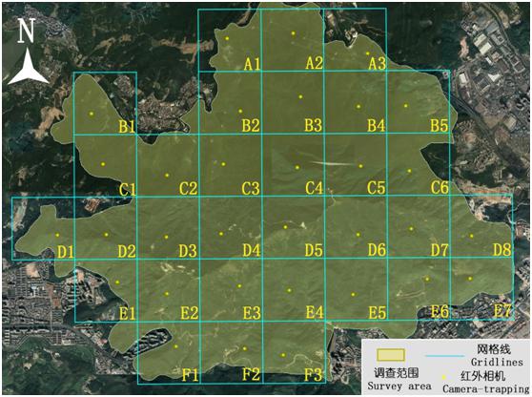
Task: Click the grid label A3
Action: [x=378, y=64]
